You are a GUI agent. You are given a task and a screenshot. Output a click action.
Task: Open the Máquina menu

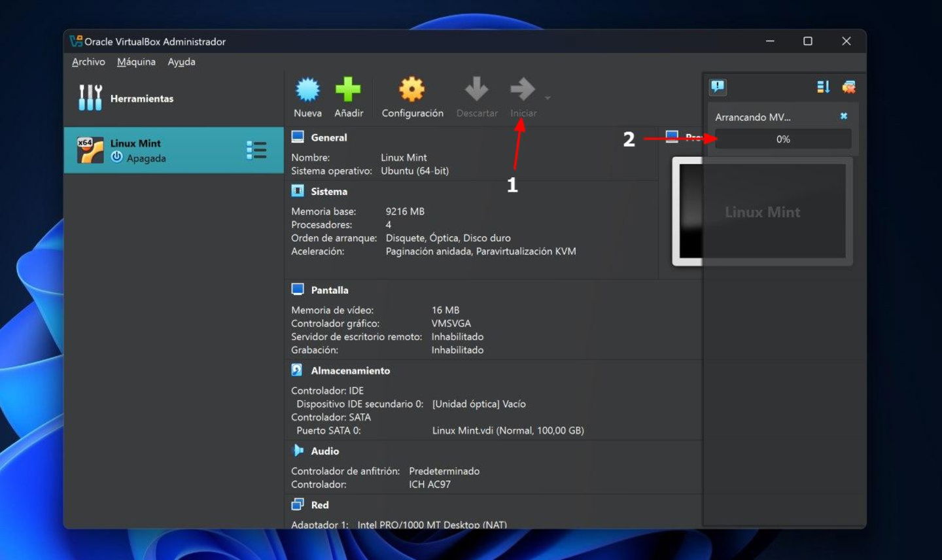[x=136, y=61]
